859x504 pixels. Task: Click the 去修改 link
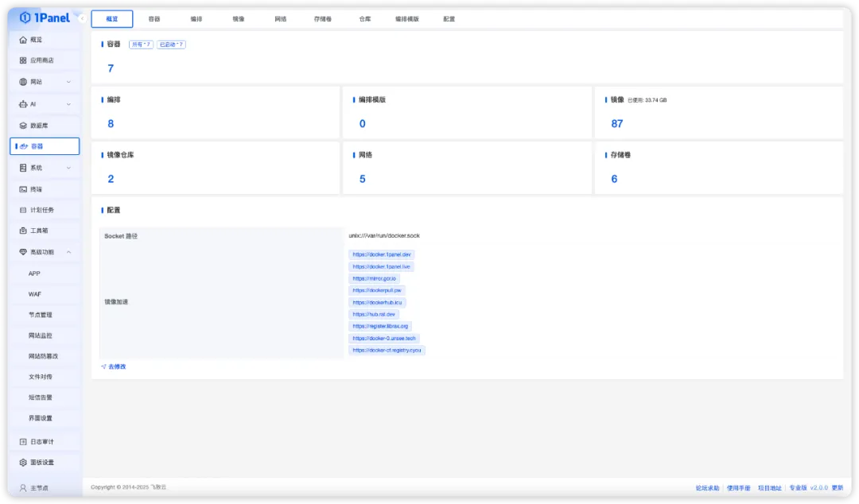click(117, 366)
